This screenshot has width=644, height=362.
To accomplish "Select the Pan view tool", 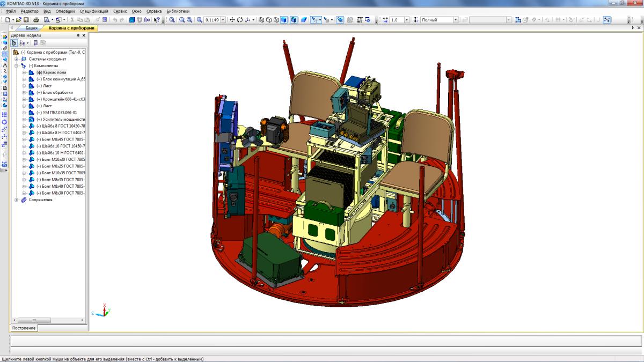I will pos(232,20).
